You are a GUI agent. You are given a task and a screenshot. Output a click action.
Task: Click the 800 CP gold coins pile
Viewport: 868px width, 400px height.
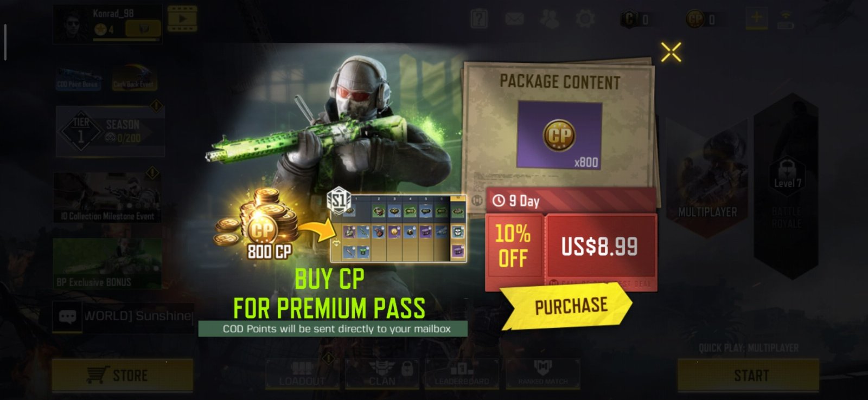point(259,224)
